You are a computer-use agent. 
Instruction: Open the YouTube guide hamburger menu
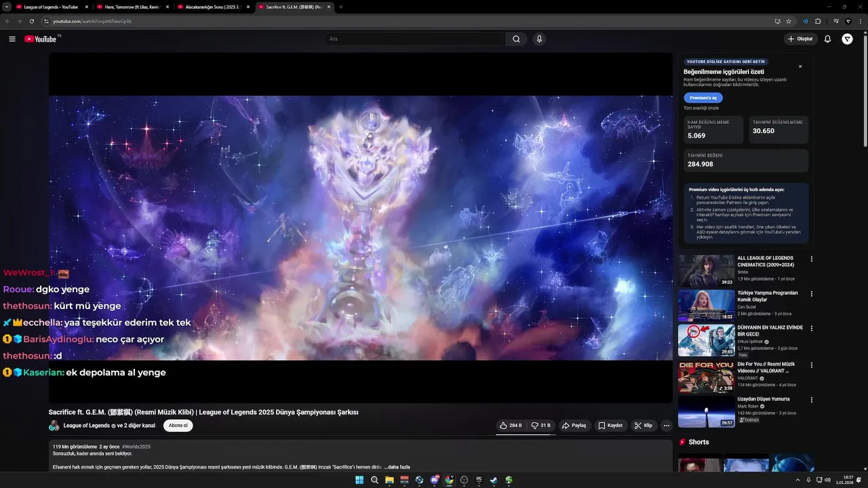[x=12, y=39]
